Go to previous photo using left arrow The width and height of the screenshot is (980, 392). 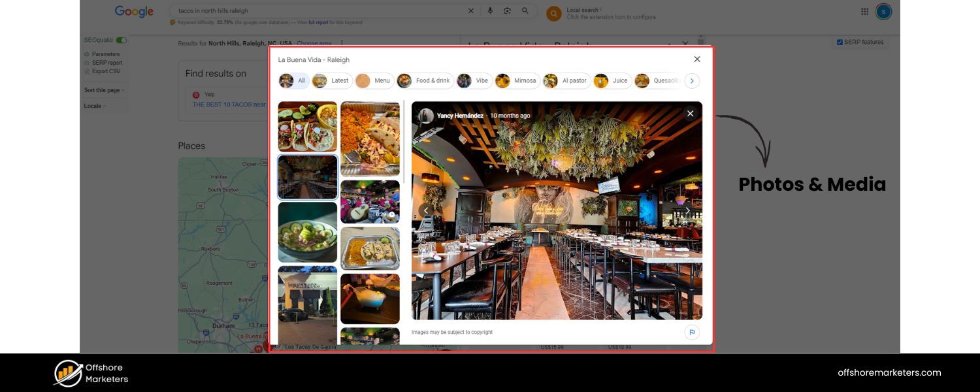coord(427,210)
